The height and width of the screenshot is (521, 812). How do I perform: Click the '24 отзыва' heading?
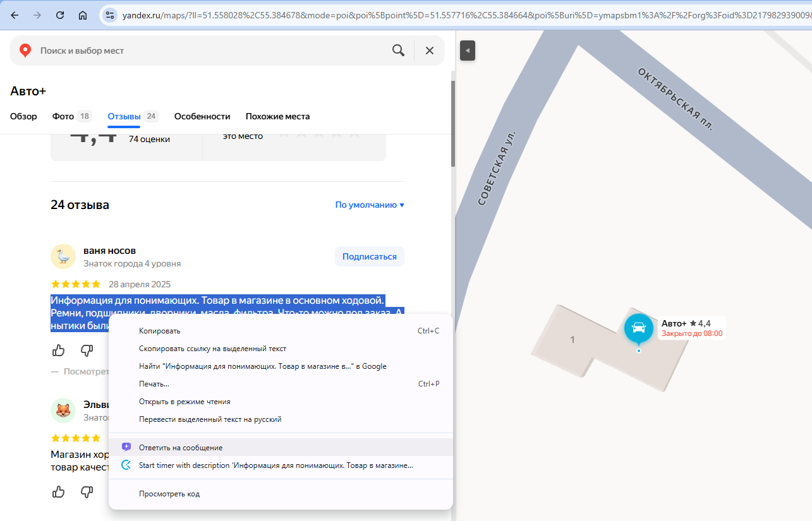tap(80, 205)
